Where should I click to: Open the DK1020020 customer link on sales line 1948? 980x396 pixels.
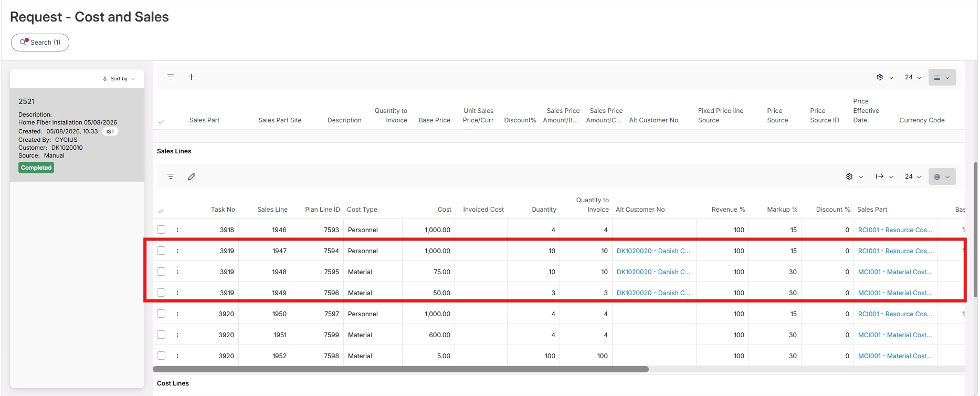coord(654,272)
